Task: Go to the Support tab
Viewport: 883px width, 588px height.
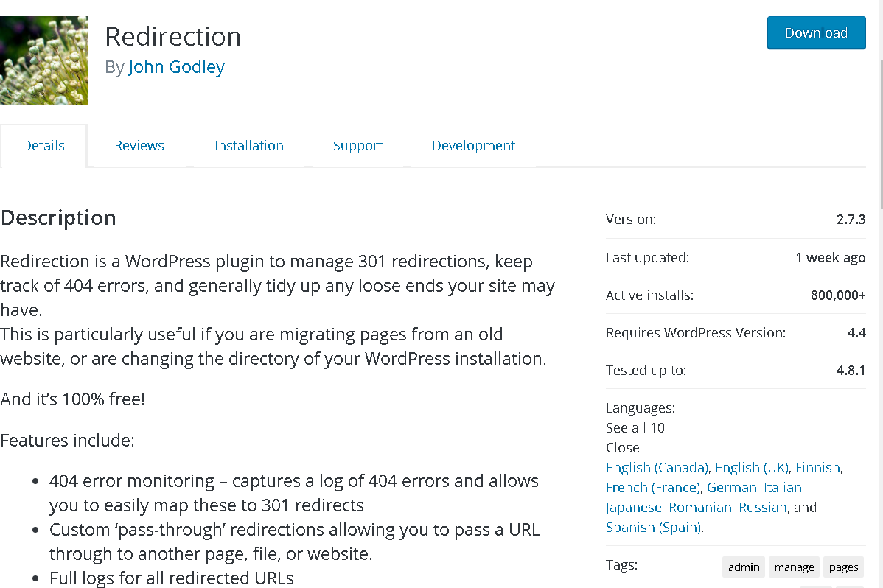Action: pyautogui.click(x=357, y=146)
